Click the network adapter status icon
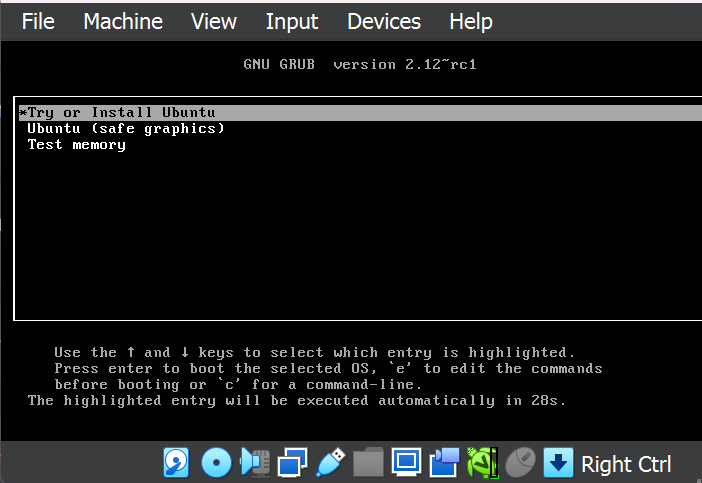The width and height of the screenshot is (702, 483). 292,462
